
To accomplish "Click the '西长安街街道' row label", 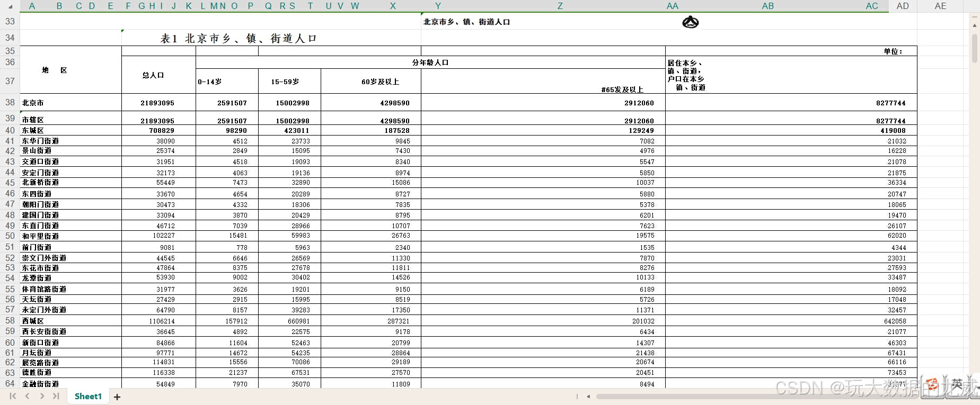I will tap(44, 331).
